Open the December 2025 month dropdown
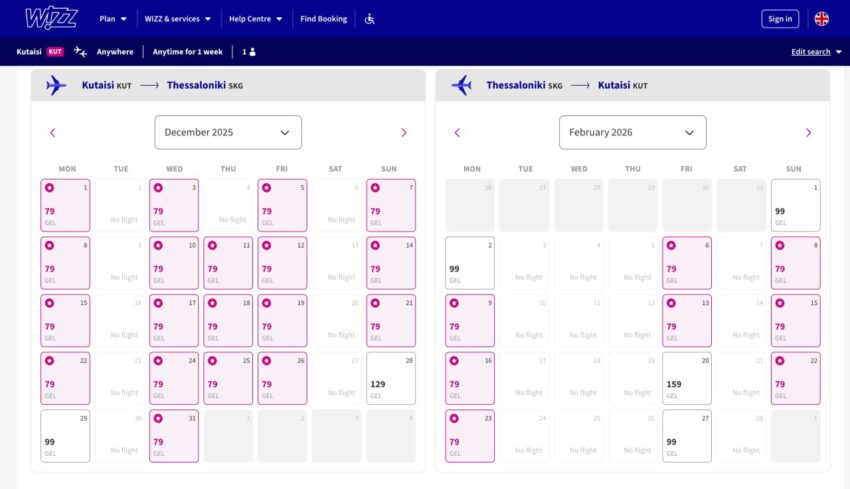Image resolution: width=850 pixels, height=489 pixels. [228, 132]
